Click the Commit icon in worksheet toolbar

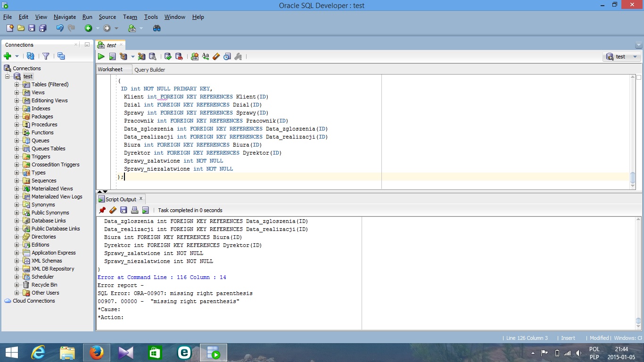pos(168,57)
